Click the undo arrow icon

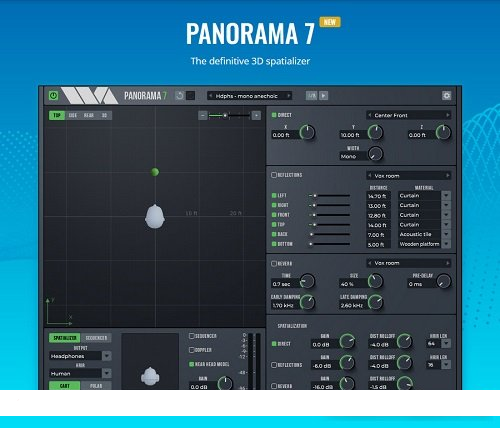(x=179, y=96)
